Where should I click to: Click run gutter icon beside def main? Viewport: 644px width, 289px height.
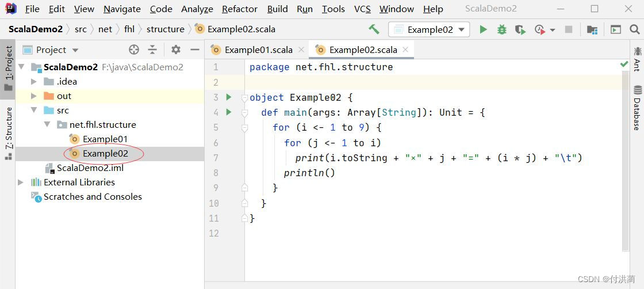coord(229,112)
